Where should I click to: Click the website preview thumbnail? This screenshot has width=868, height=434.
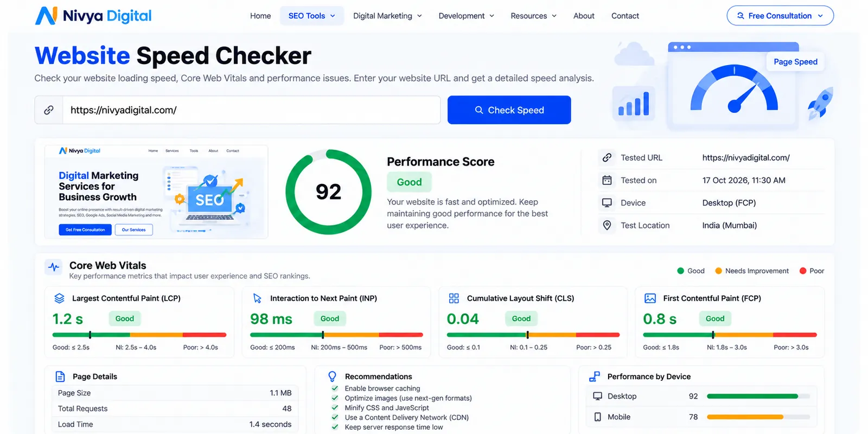[x=156, y=192]
